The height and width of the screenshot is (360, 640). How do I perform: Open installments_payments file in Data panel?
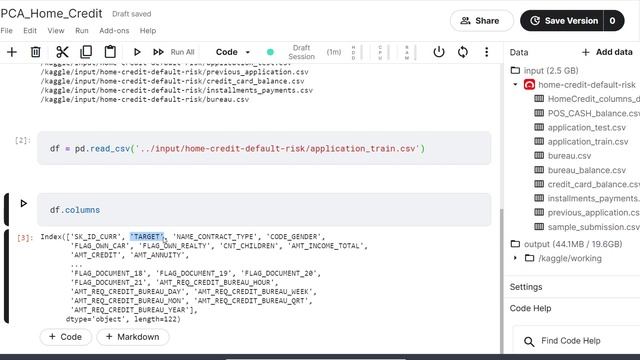pos(588,198)
